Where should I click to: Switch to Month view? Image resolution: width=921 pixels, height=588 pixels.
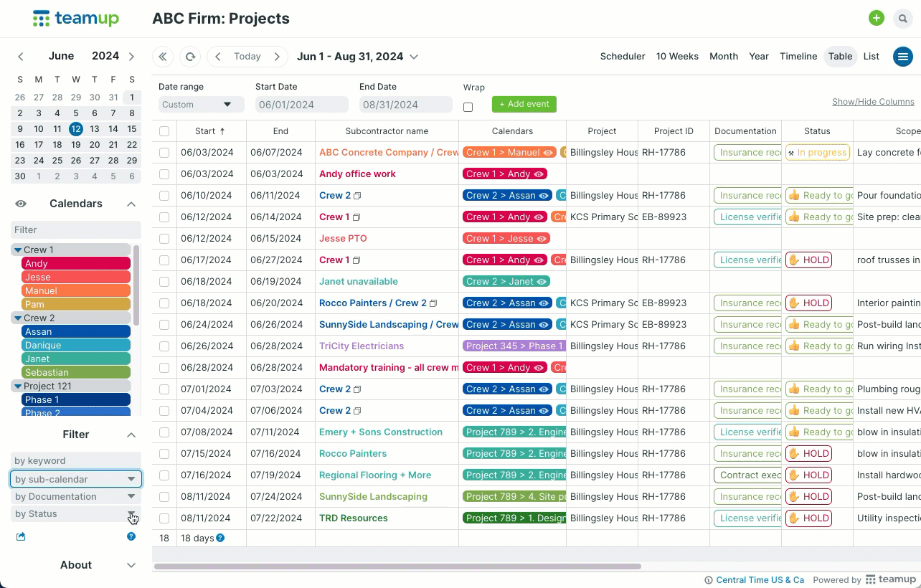[x=724, y=57]
